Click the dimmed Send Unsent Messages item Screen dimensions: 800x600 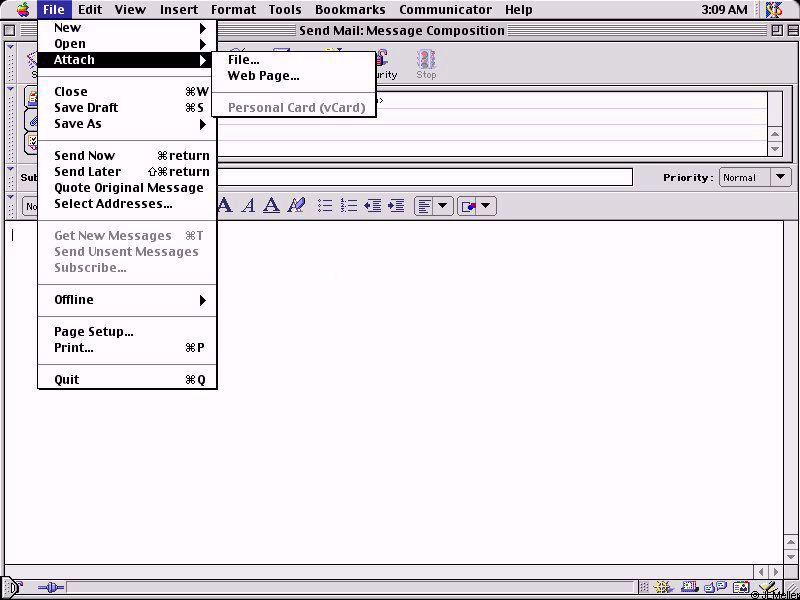pos(128,252)
